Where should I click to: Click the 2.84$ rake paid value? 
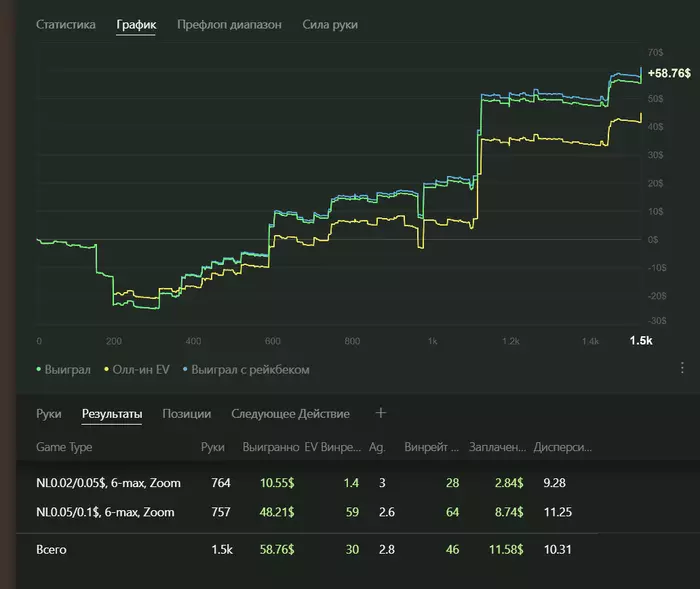[x=509, y=483]
